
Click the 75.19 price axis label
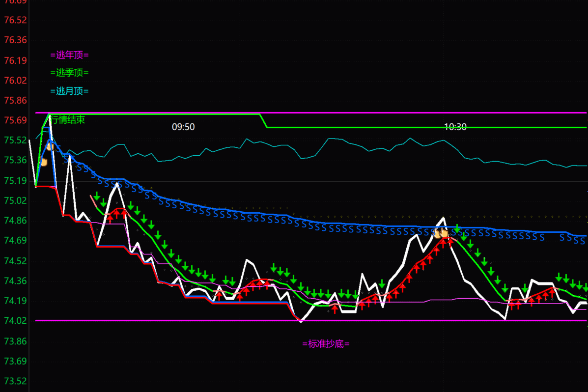pyautogui.click(x=15, y=180)
